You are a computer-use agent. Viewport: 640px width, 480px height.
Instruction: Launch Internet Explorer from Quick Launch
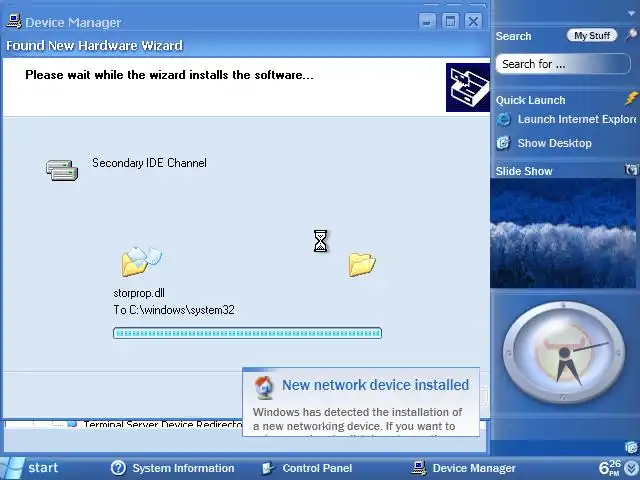[566, 119]
